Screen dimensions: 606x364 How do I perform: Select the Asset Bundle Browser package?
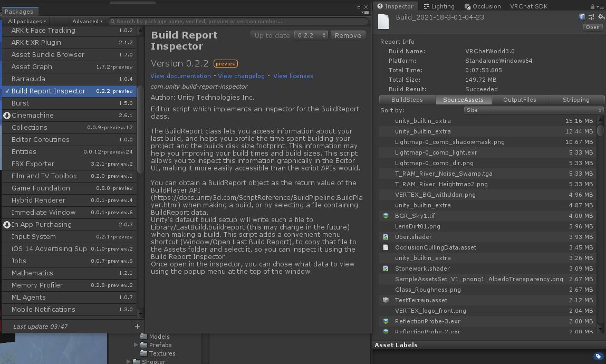[70, 55]
